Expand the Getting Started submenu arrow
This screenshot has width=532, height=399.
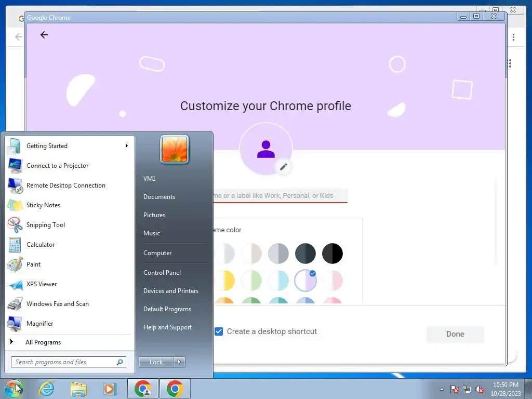pos(127,146)
